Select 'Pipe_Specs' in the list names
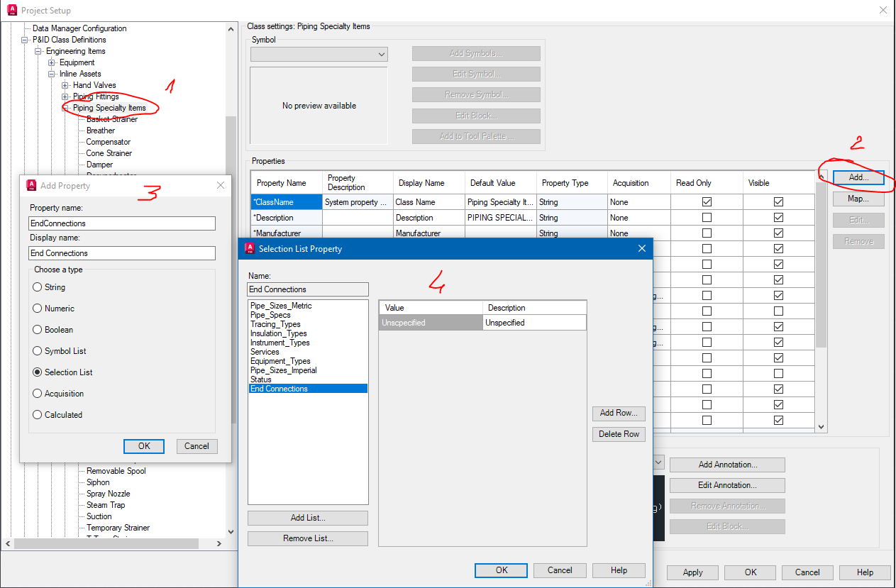The image size is (896, 588). pos(270,314)
